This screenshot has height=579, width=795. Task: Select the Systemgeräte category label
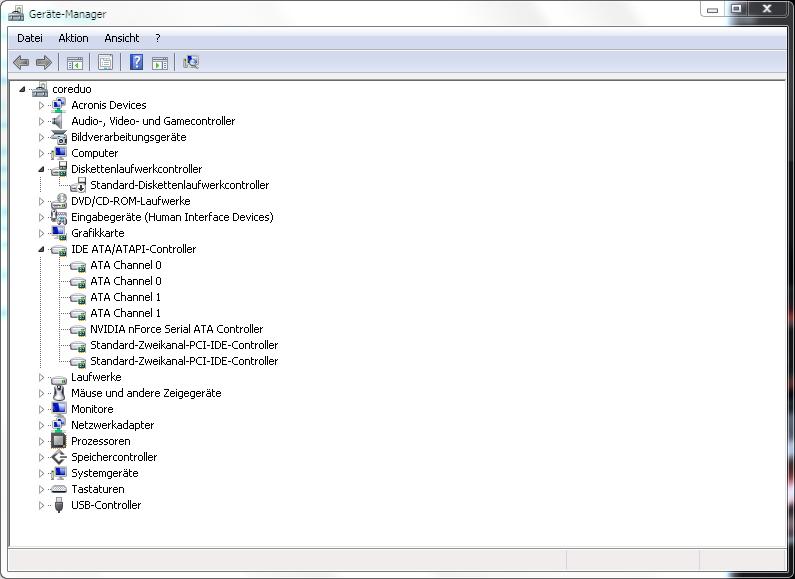104,473
